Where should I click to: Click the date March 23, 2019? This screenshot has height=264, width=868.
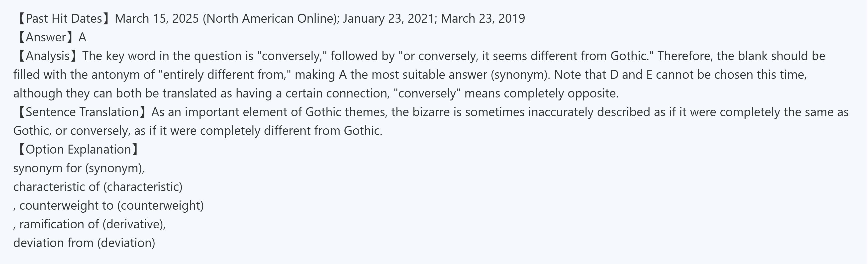point(482,18)
